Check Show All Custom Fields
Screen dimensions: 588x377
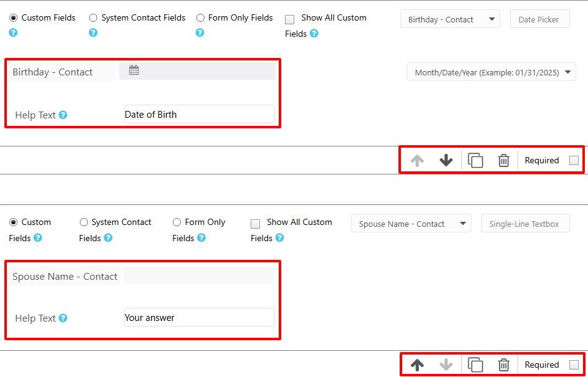click(x=289, y=19)
